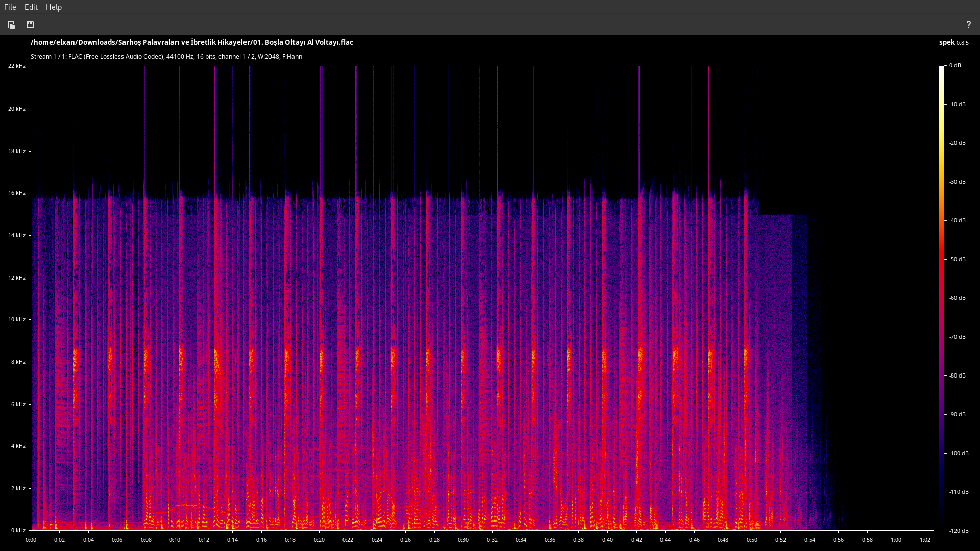Click the 8 kHz frequency axis label
Viewport: 980px width, 551px height.
pos(18,362)
